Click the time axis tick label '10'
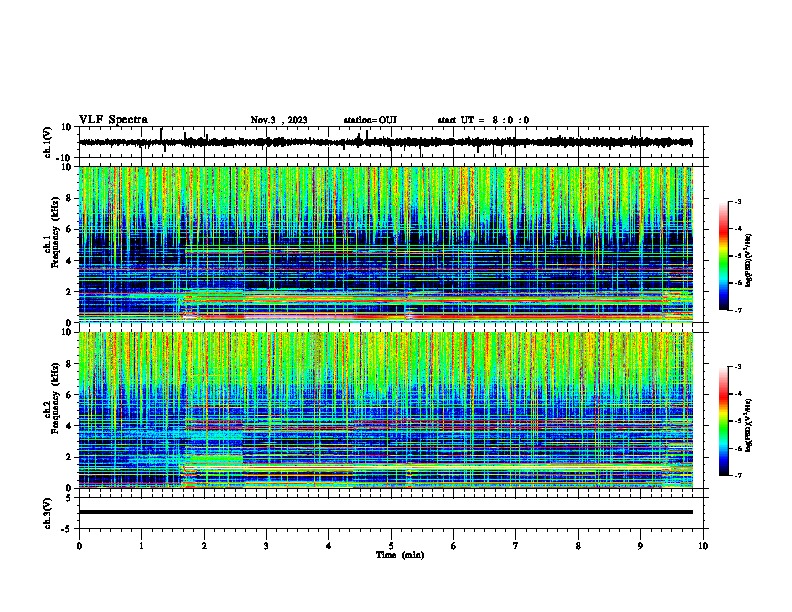This screenshot has height=612, width=792. coord(703,545)
